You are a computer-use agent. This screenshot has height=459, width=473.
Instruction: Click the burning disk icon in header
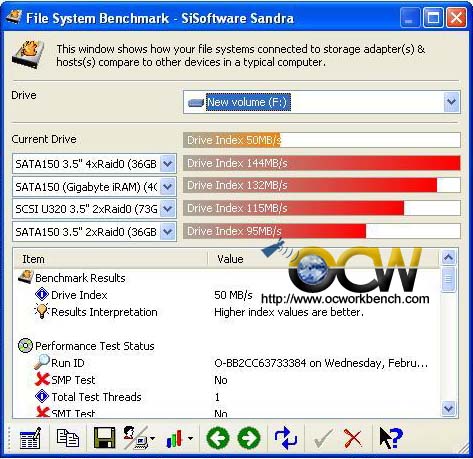(x=28, y=55)
